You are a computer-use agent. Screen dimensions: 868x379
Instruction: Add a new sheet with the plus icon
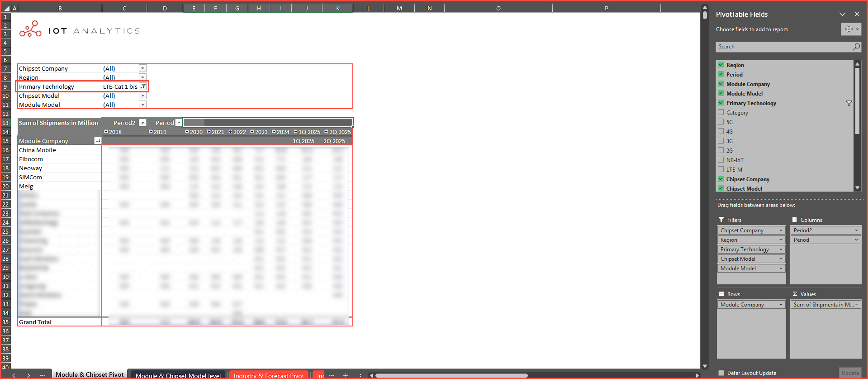tap(346, 375)
